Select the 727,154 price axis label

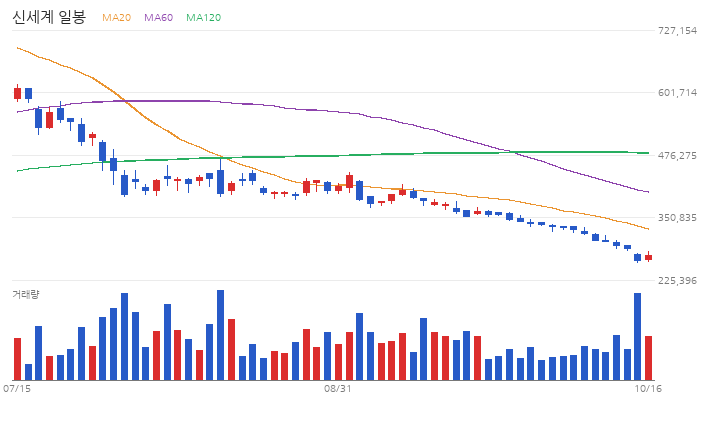click(x=677, y=30)
